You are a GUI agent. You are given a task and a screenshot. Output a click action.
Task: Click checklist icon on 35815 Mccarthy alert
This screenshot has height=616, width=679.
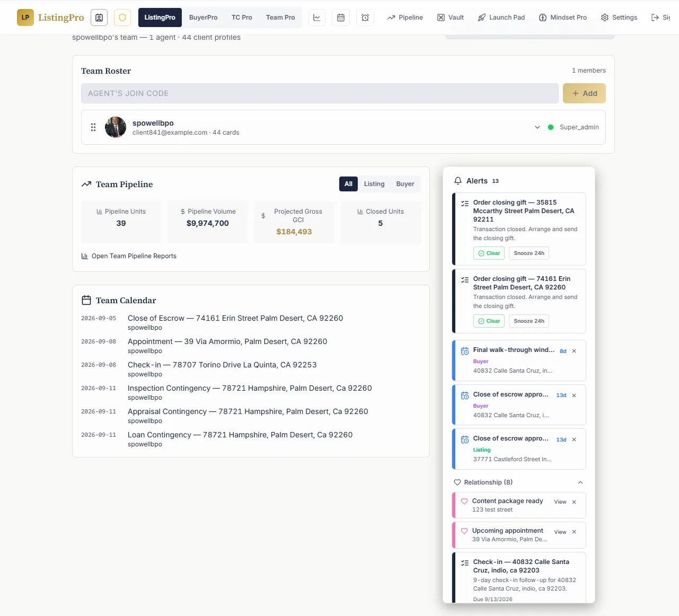point(465,203)
